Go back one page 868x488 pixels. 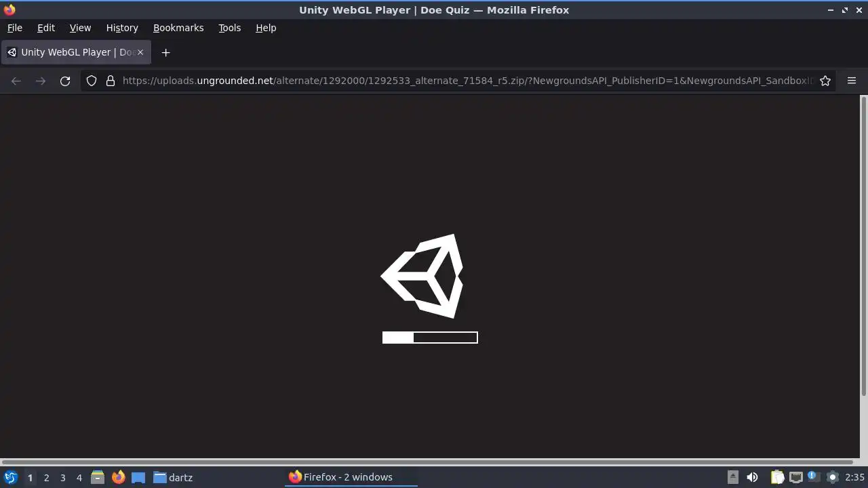(x=16, y=81)
